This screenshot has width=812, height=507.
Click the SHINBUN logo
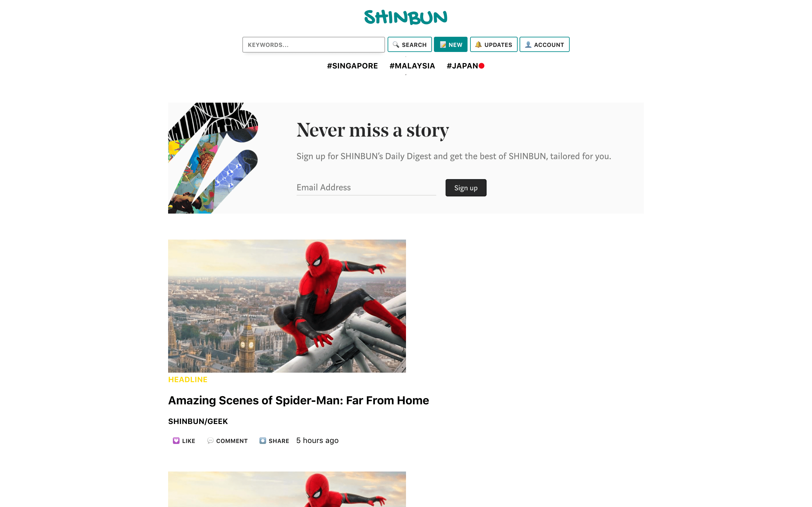pyautogui.click(x=406, y=17)
